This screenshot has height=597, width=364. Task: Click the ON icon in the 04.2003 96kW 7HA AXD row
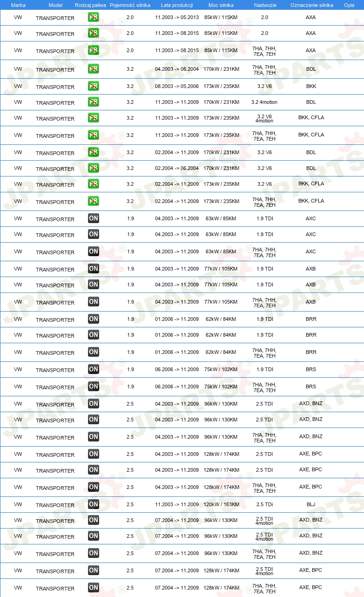pyautogui.click(x=94, y=437)
